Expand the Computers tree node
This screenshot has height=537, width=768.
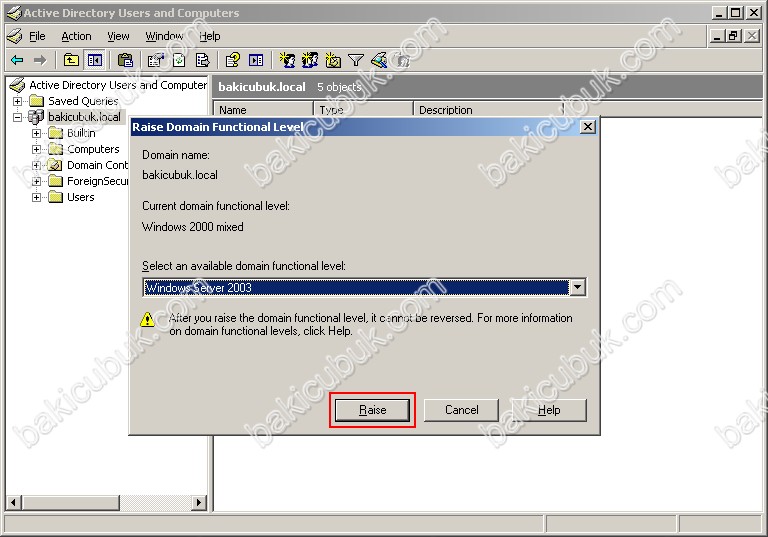(x=36, y=149)
